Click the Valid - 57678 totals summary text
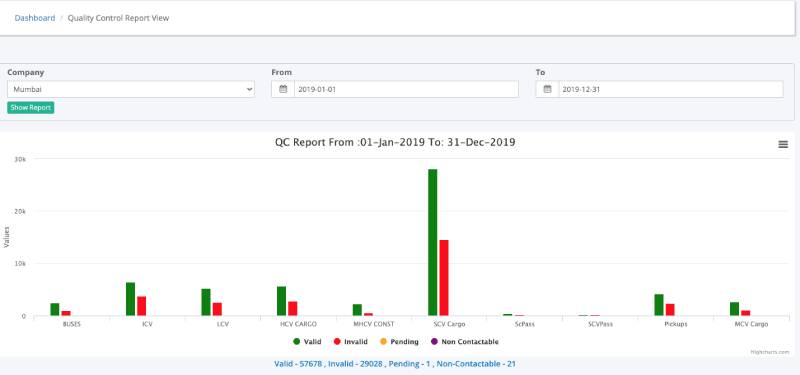Image resolution: width=800 pixels, height=375 pixels. tap(395, 364)
